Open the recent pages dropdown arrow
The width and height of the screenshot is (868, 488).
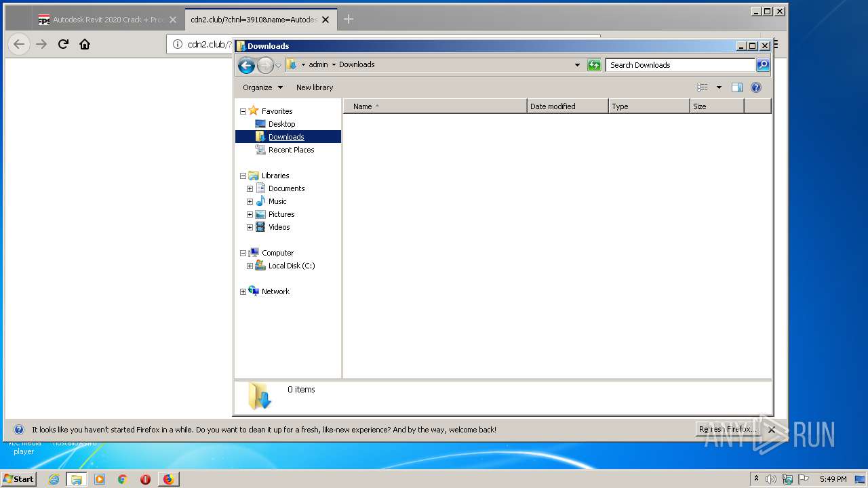(278, 65)
